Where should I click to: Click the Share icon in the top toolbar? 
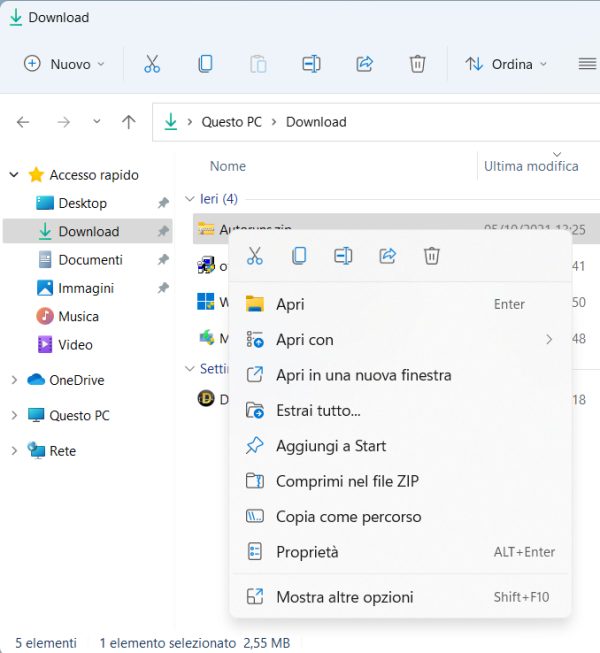coord(364,64)
